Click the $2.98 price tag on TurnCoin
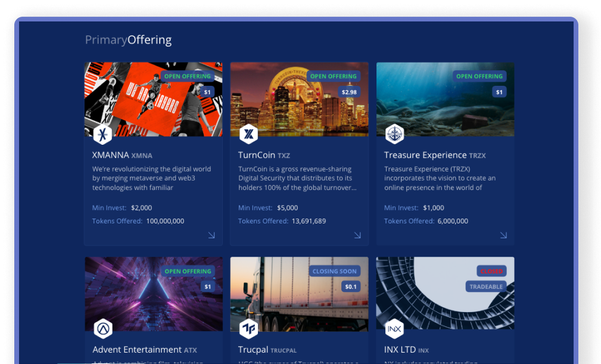This screenshot has width=601, height=364. pos(349,92)
